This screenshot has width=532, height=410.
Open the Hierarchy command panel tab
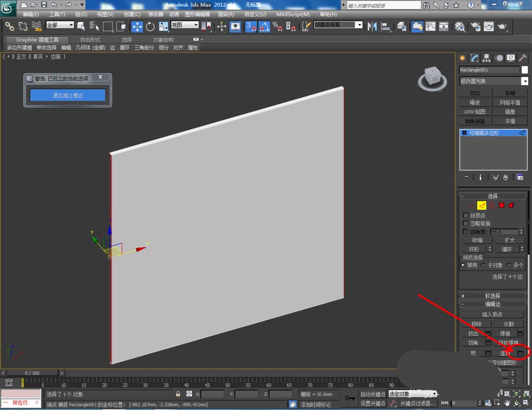(x=487, y=58)
